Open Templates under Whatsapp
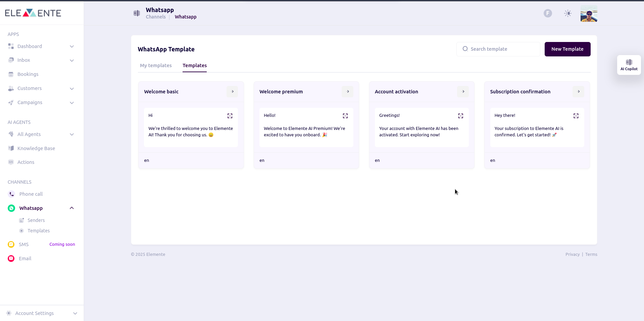644x321 pixels. click(39, 231)
